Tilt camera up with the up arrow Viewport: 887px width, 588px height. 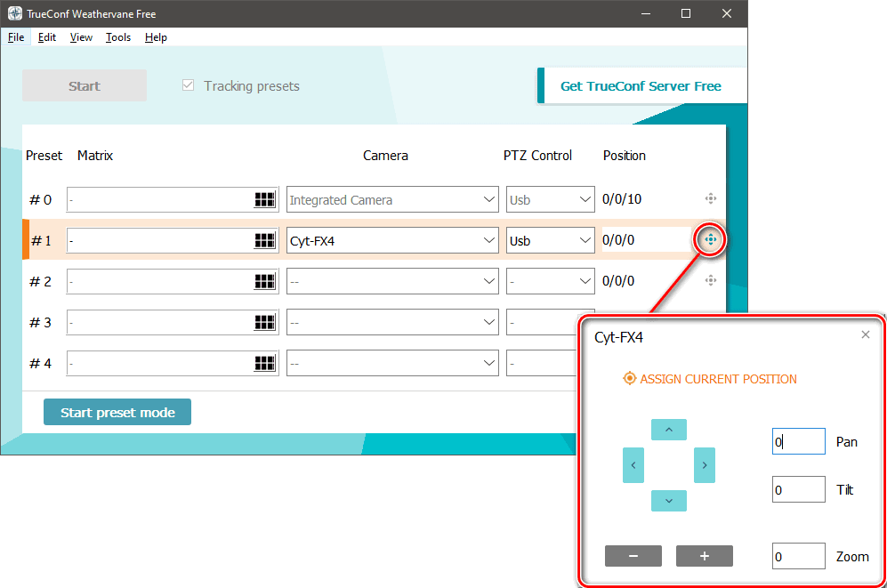(x=669, y=430)
